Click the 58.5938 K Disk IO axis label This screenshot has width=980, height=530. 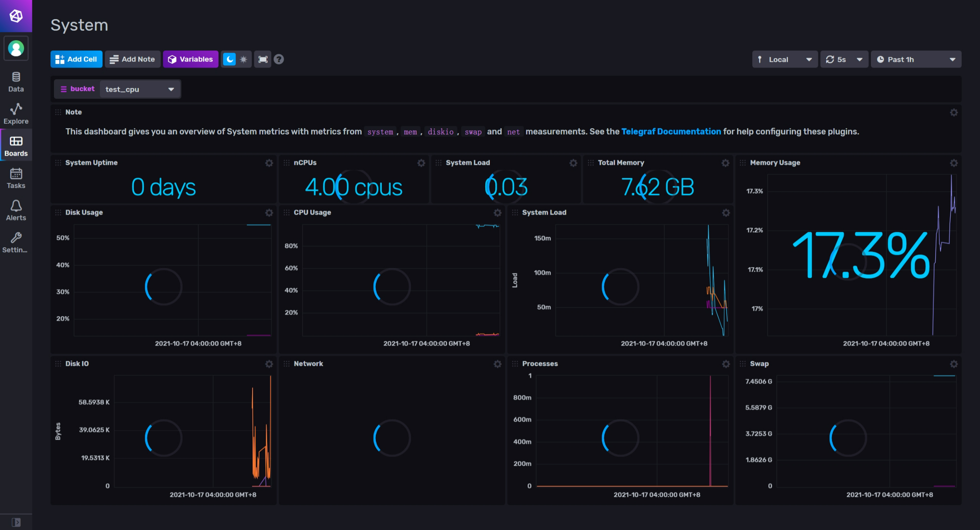(94, 402)
